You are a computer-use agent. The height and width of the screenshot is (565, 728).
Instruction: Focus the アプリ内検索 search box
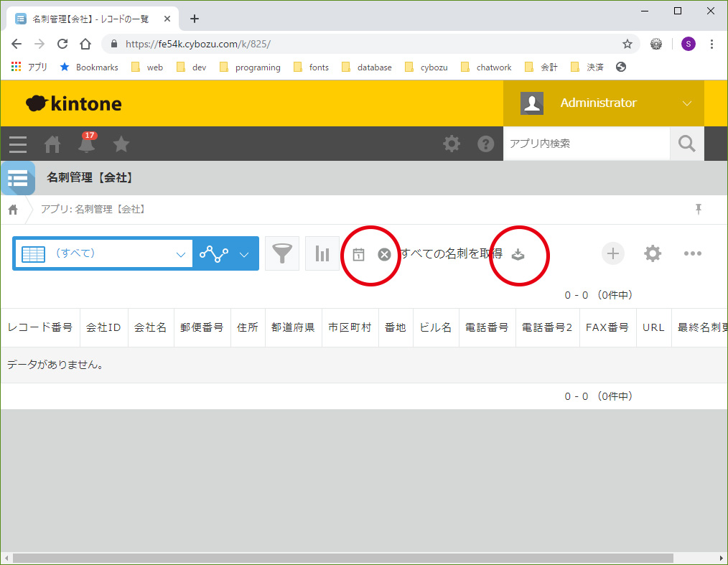(587, 144)
